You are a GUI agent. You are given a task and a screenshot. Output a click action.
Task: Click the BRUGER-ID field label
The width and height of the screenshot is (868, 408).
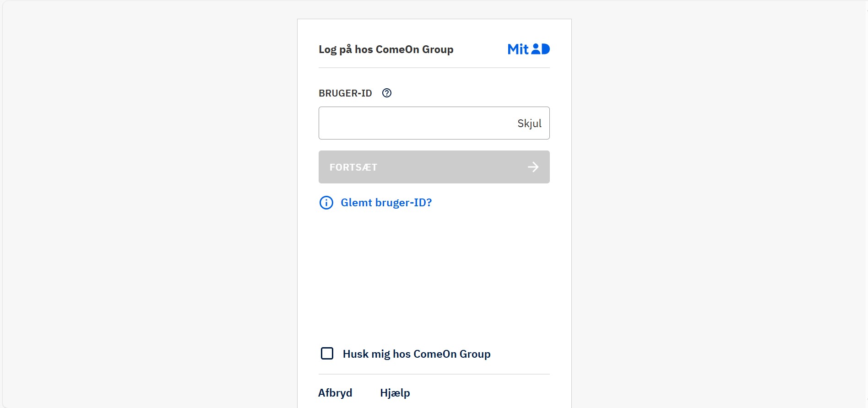(345, 93)
